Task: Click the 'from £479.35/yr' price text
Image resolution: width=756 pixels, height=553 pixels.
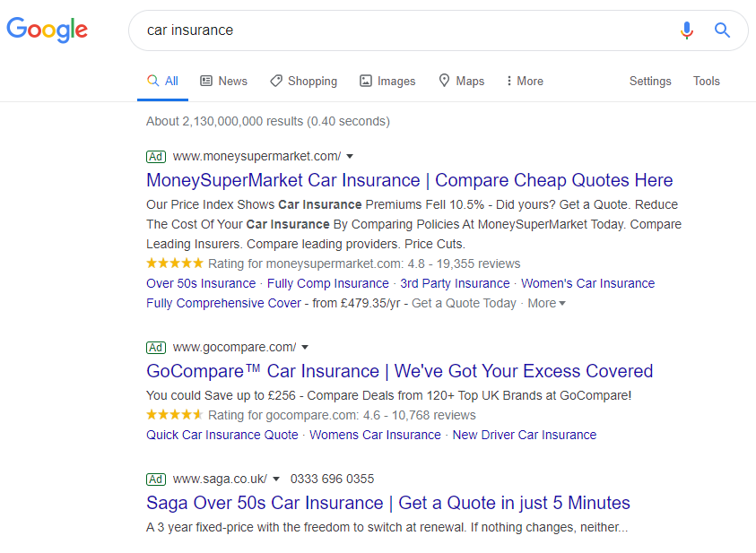Action: [356, 304]
